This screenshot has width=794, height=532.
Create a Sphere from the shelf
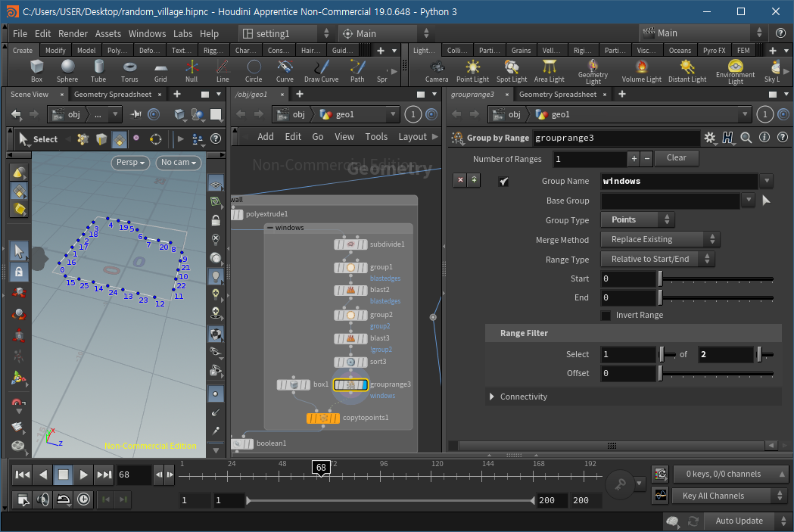67,70
